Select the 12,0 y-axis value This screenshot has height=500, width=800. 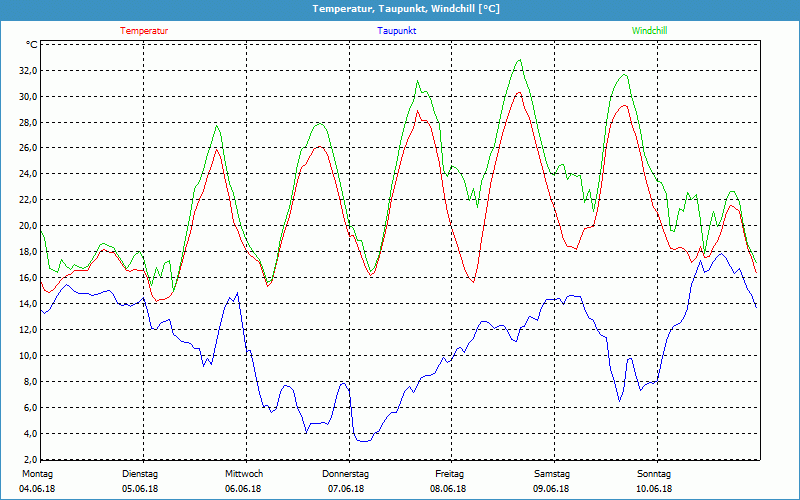tap(28, 330)
